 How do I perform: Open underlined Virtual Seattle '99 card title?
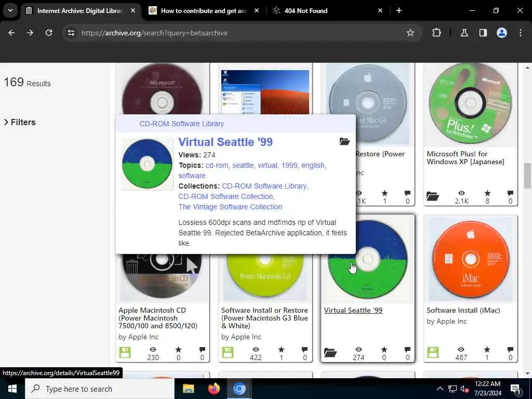point(353,311)
